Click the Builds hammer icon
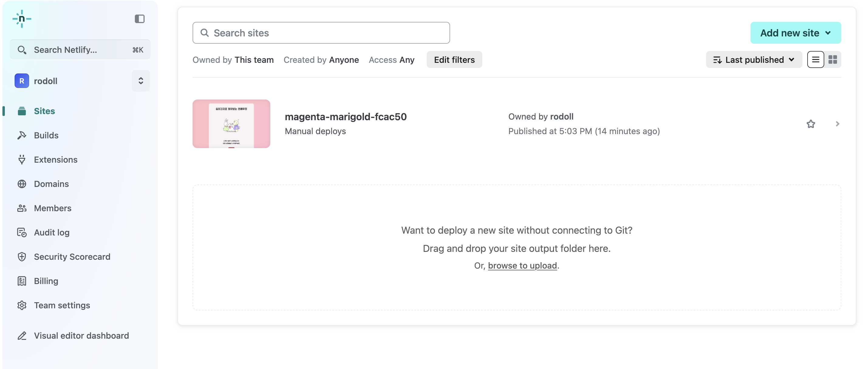This screenshot has width=868, height=369. click(x=22, y=135)
